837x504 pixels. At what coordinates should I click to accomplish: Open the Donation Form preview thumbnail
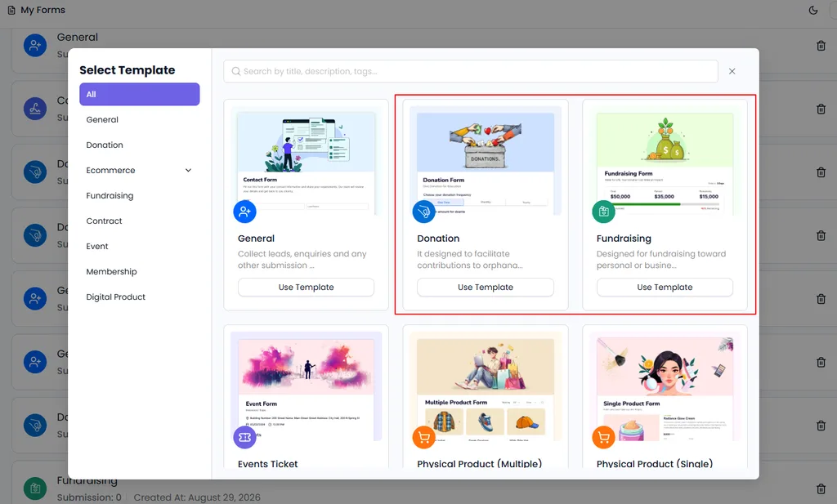486,163
